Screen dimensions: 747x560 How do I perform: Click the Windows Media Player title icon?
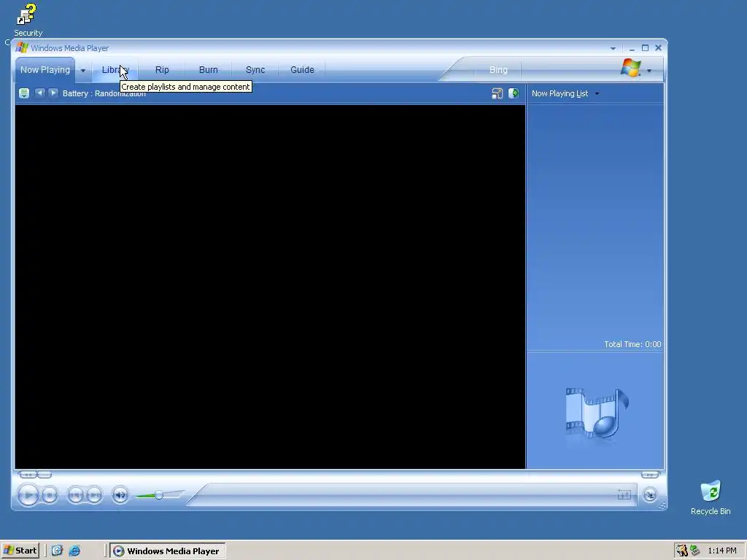[22, 47]
